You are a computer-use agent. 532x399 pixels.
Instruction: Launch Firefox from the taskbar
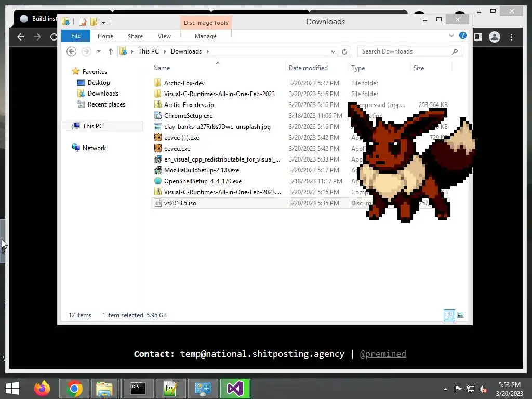tap(42, 389)
